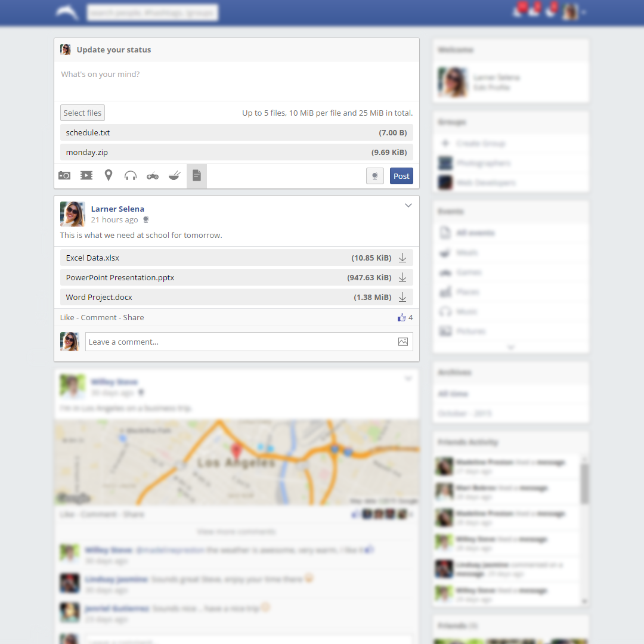Open the account dropdown arrow at top right
The image size is (644, 644).
pos(583,13)
